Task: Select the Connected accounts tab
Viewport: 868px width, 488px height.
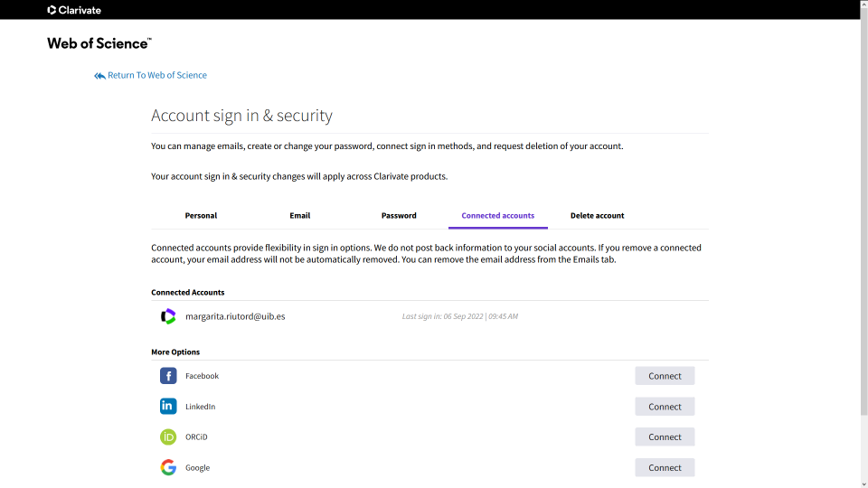Action: pos(498,216)
